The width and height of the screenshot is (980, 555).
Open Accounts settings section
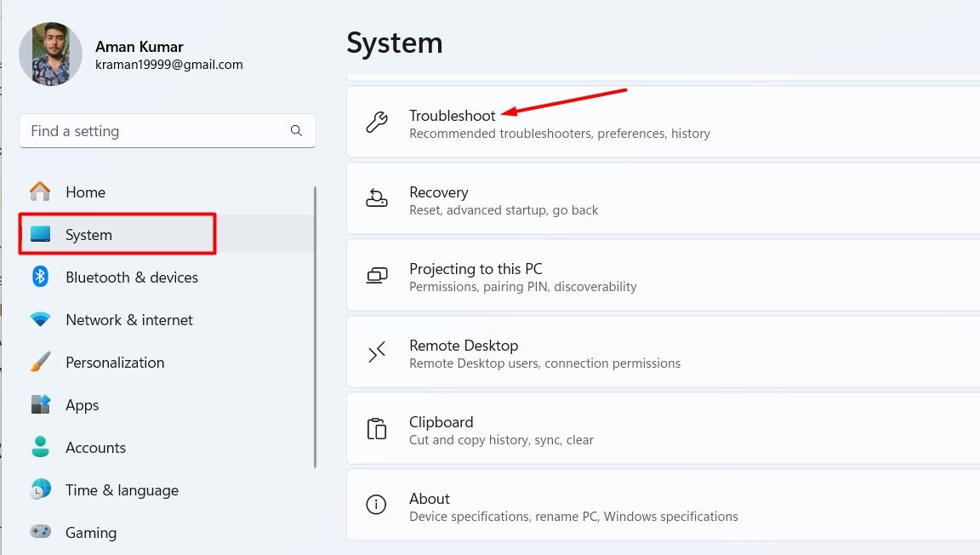(x=167, y=448)
